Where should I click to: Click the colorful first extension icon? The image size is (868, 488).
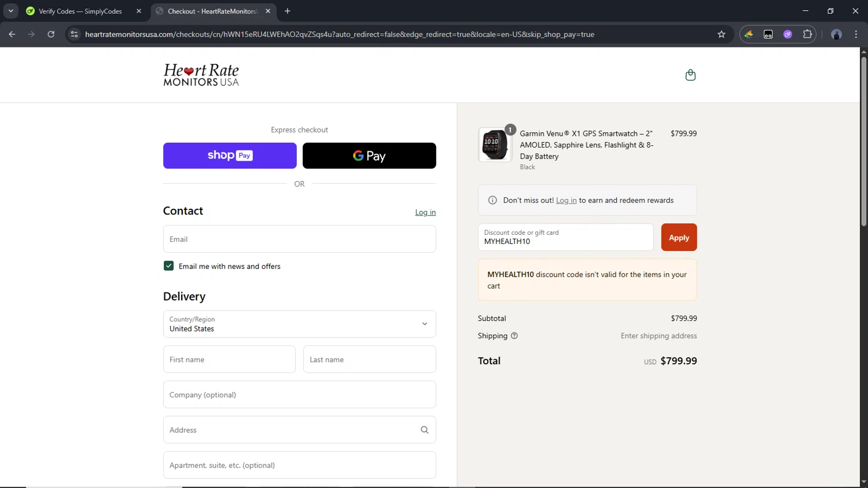[749, 34]
